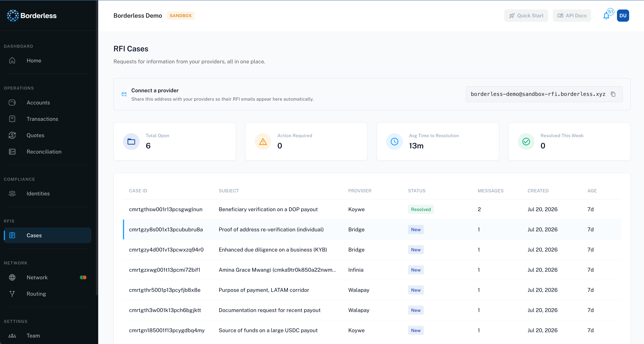Click the CREATED column header
This screenshot has height=344, width=644.
538,191
